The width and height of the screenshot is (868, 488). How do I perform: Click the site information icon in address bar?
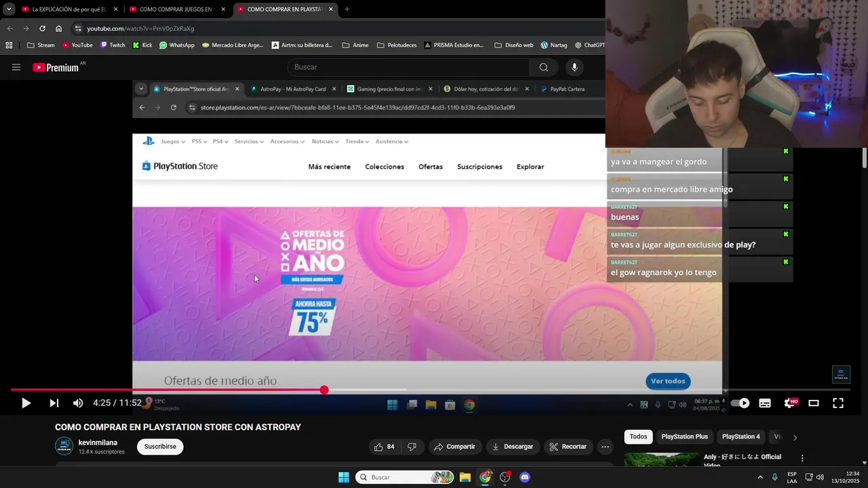click(x=78, y=28)
